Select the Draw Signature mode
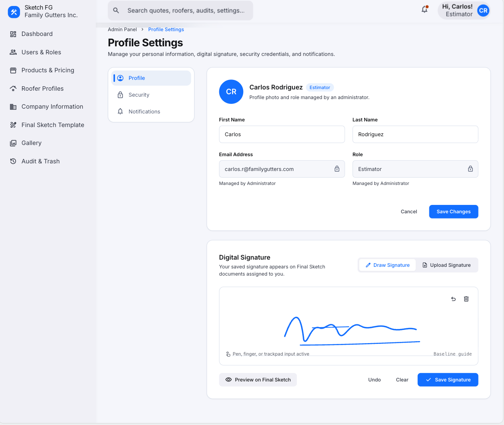 tap(387, 265)
